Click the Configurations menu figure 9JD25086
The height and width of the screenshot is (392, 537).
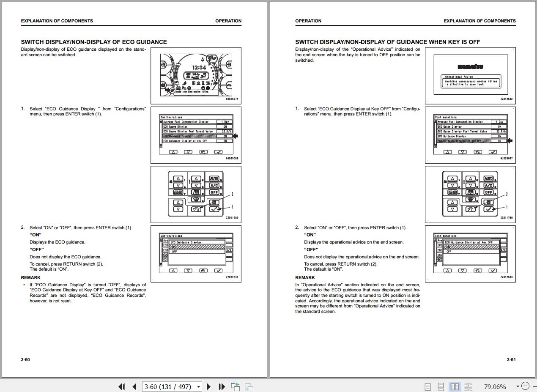coord(196,135)
